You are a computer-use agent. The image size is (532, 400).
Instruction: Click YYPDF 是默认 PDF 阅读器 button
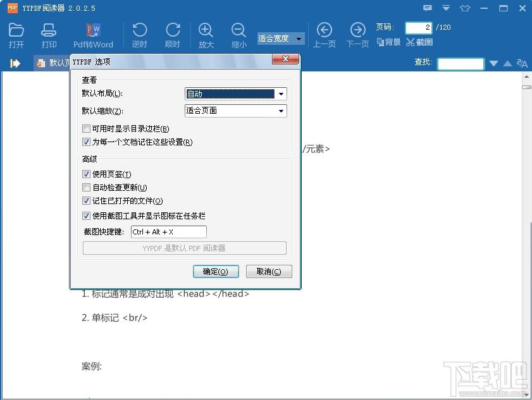185,248
